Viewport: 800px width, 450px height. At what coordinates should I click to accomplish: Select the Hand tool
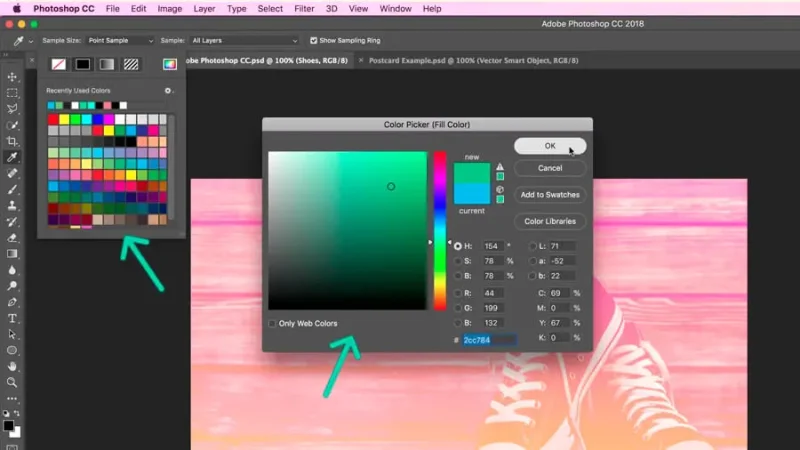[x=12, y=366]
